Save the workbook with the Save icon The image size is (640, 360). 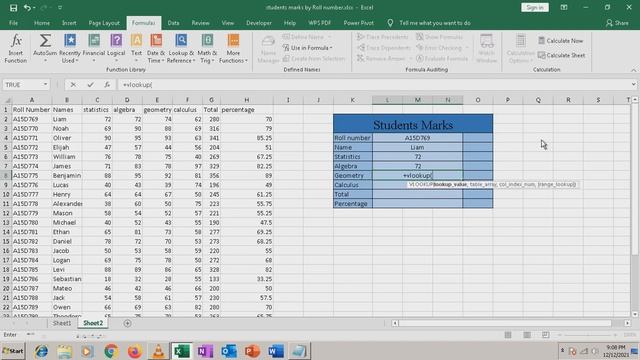pos(13,7)
